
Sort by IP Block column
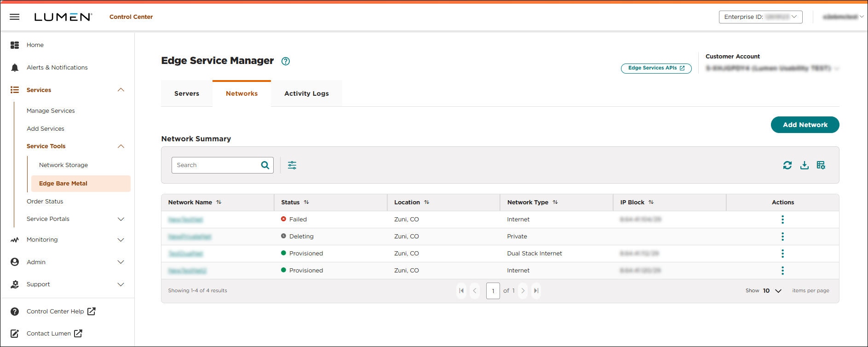click(651, 202)
